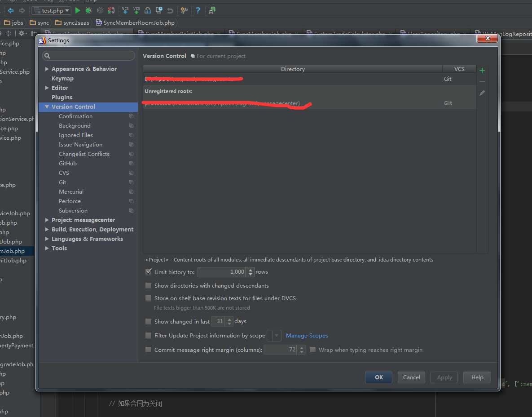Click the revert undo arrow icon

170,10
